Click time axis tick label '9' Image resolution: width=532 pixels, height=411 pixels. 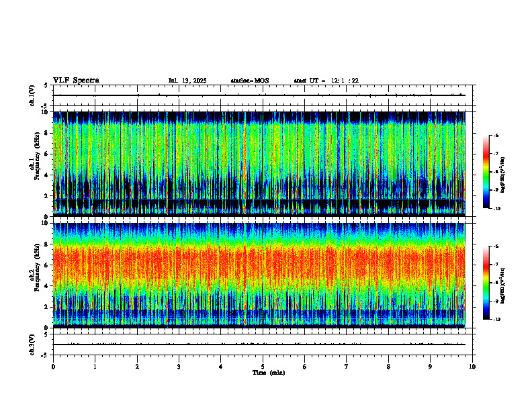[x=430, y=367]
